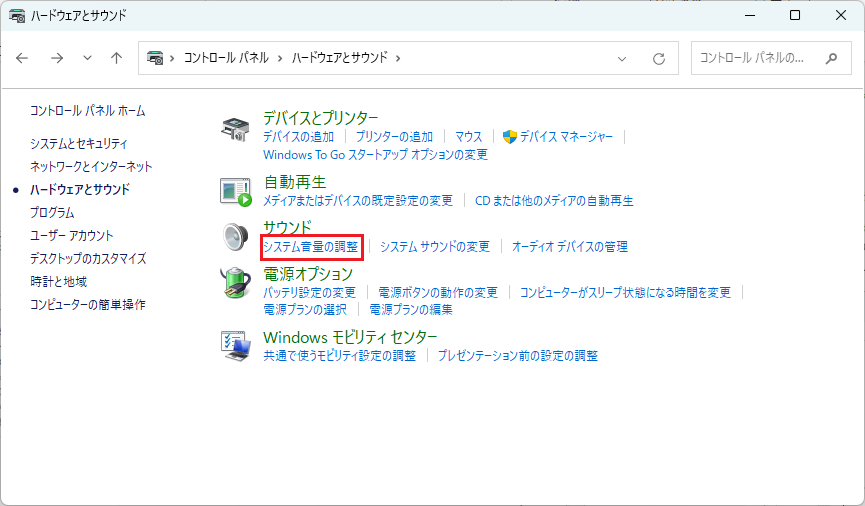The height and width of the screenshot is (506, 865).
Task: Open Windows モビリティ センター heading
Action: coord(350,337)
